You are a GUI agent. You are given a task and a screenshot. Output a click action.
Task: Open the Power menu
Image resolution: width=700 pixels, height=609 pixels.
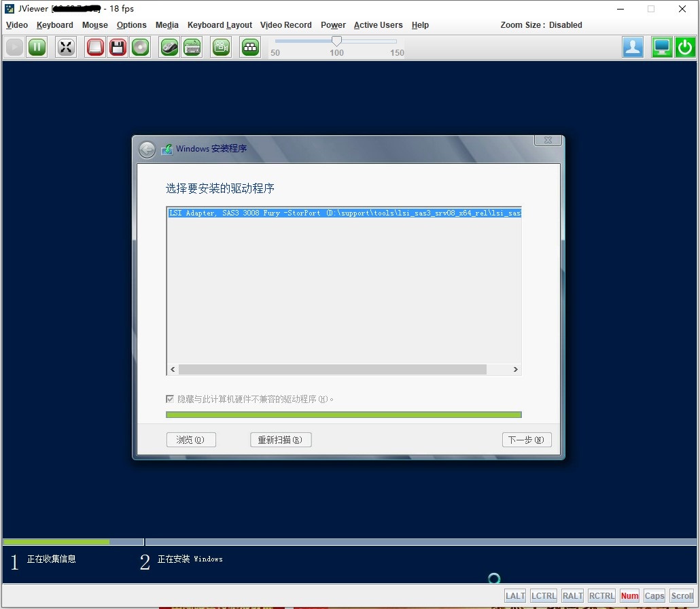coord(333,25)
